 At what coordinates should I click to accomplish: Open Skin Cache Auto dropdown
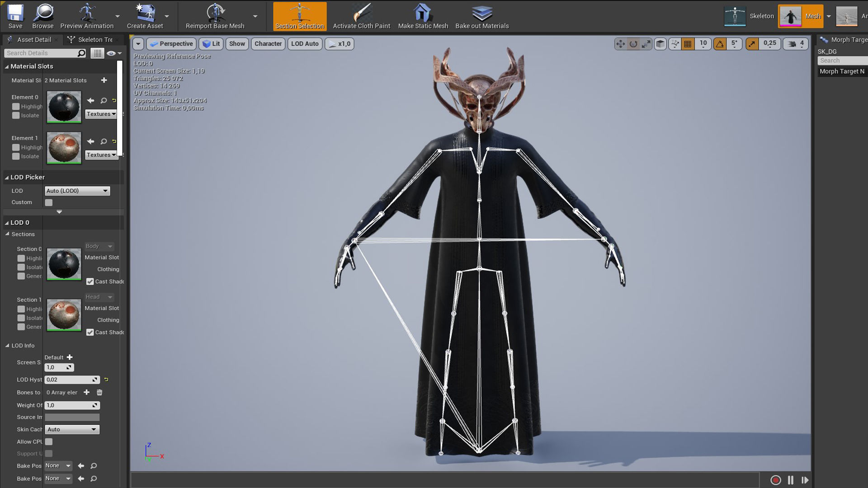click(72, 429)
